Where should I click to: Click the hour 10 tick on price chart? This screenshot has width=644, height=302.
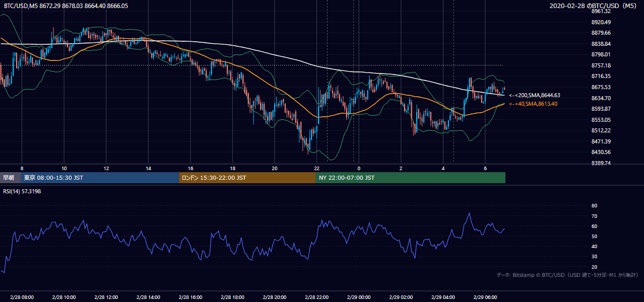click(x=64, y=168)
